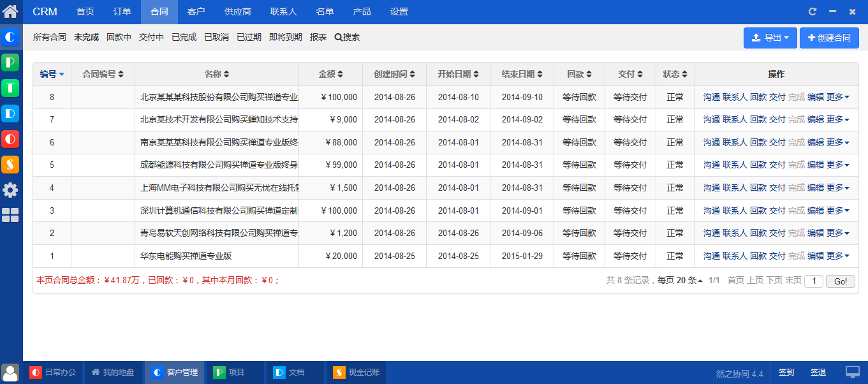Expand 更多 menu for contract 3

(x=838, y=210)
